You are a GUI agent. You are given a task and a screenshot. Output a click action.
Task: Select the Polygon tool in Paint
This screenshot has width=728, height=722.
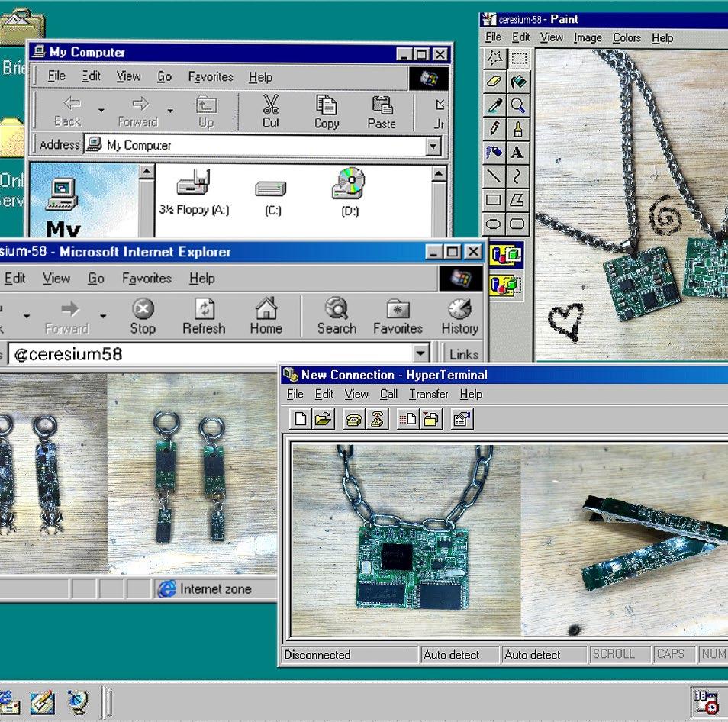click(518, 200)
